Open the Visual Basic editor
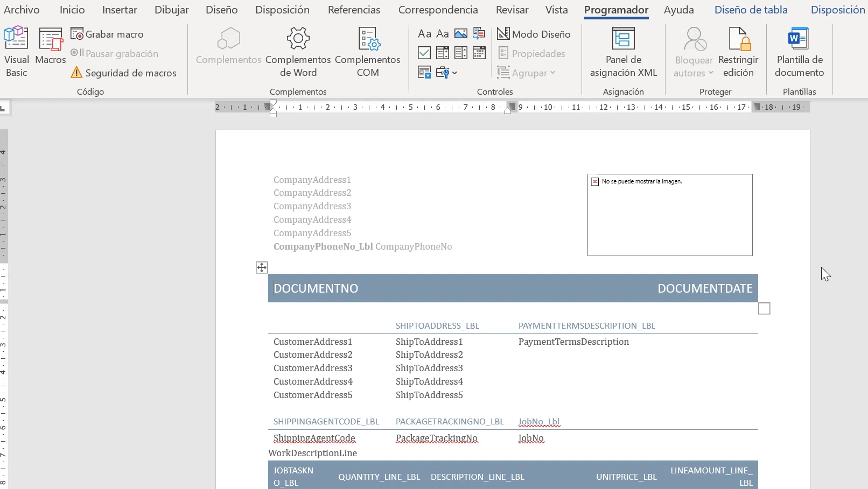 pyautogui.click(x=16, y=52)
